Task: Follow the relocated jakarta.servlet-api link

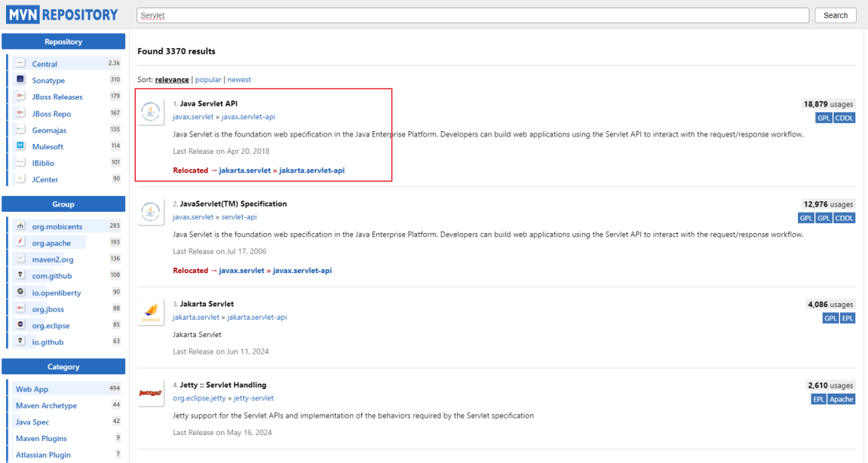Action: (311, 170)
